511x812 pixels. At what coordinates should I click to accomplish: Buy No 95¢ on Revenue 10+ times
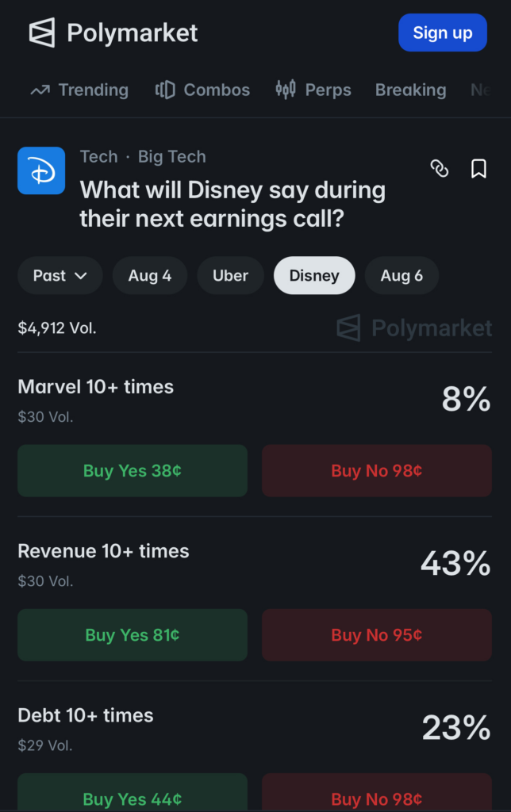[x=377, y=635]
